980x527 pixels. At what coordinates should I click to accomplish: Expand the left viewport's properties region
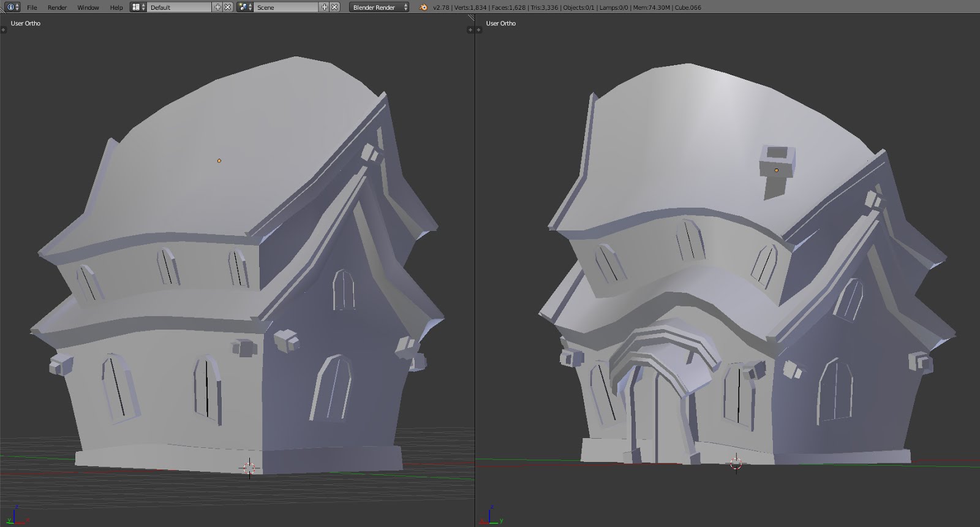tap(470, 29)
